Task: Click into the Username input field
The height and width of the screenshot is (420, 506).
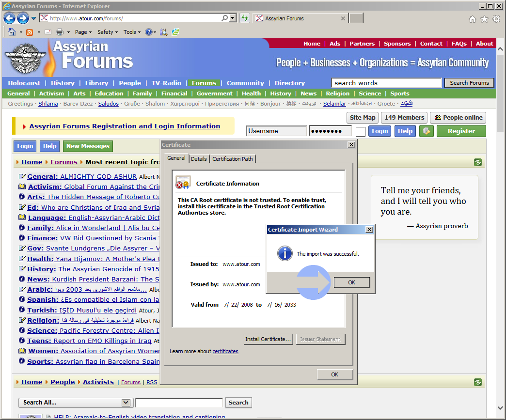Action: (x=277, y=131)
